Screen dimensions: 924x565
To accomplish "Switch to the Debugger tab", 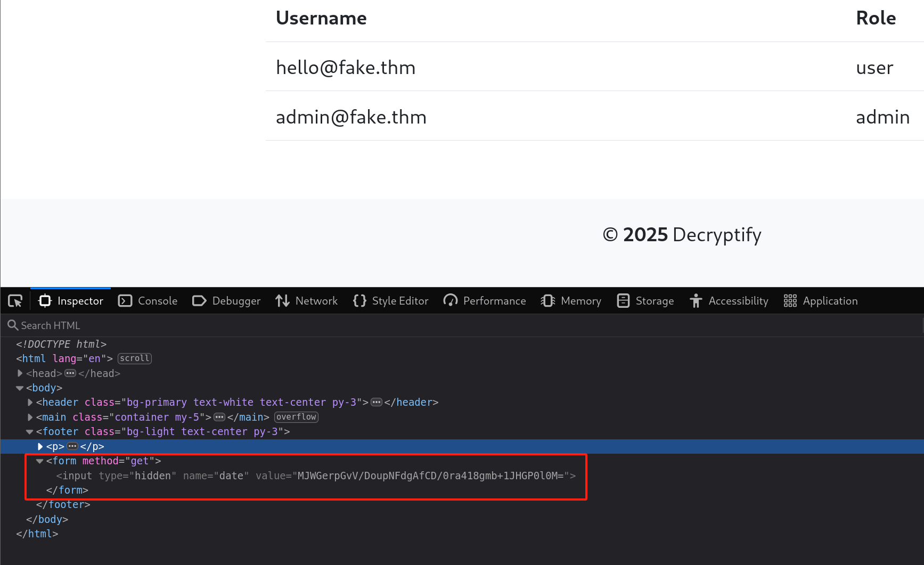I will coord(226,300).
